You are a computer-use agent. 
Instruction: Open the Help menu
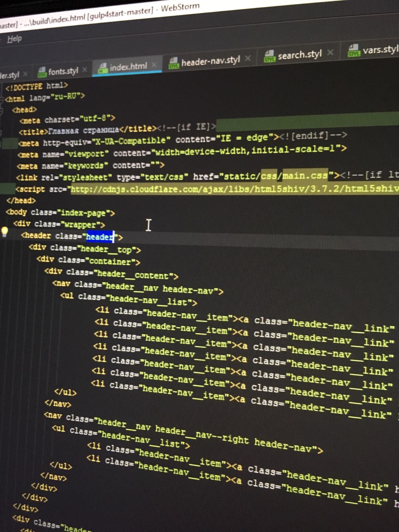[x=15, y=39]
